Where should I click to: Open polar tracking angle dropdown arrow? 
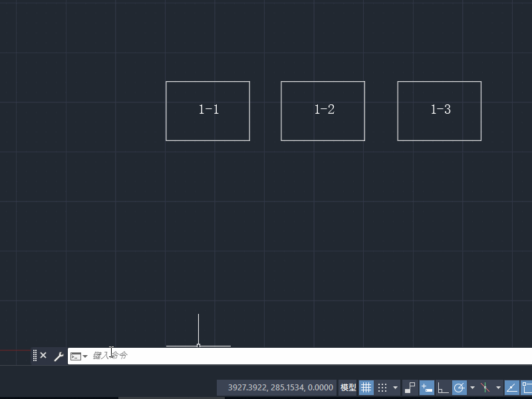(472, 388)
